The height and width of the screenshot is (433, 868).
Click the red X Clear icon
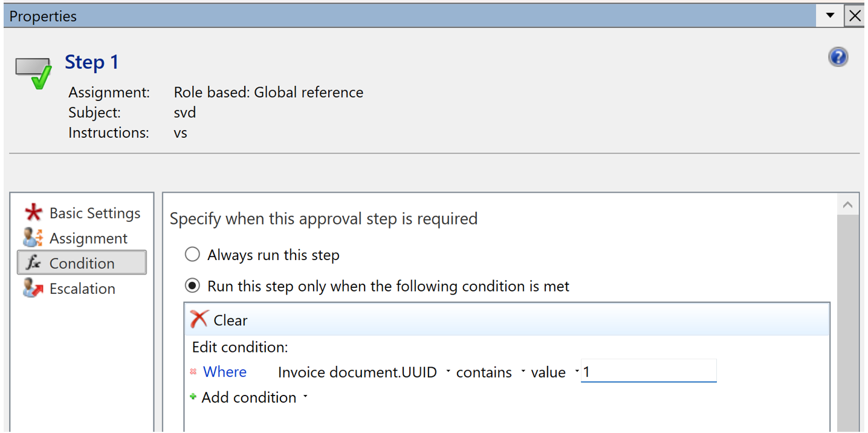199,319
